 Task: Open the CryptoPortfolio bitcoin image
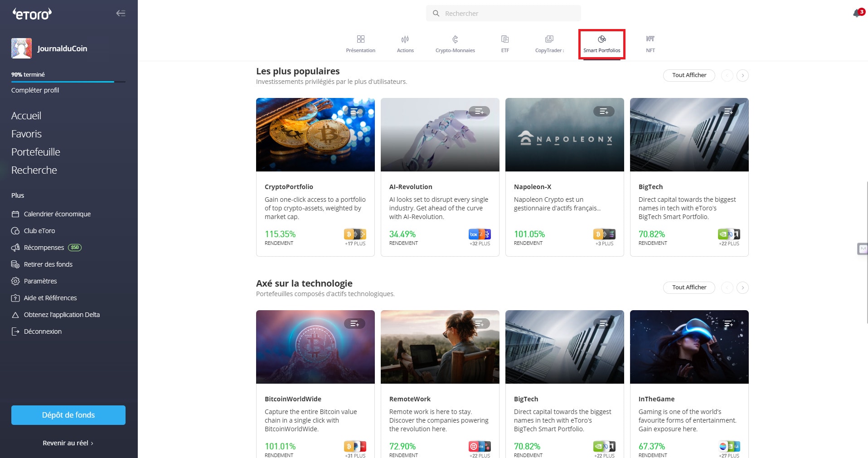315,135
